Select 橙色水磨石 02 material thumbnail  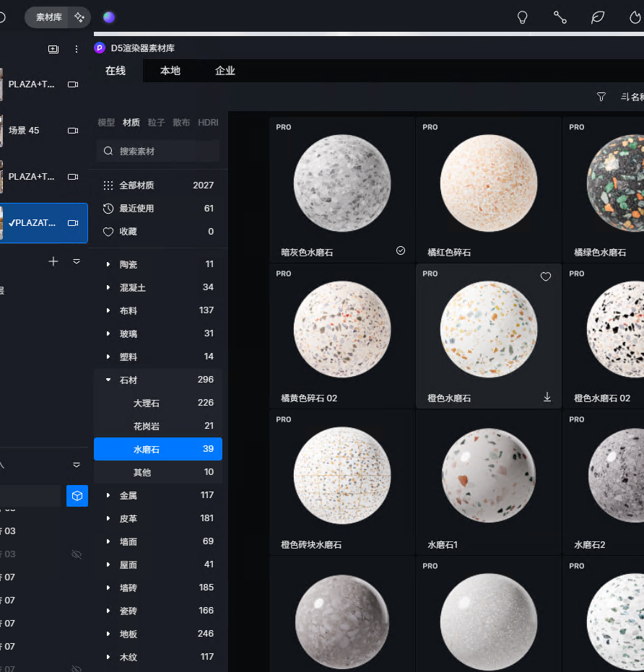[x=616, y=330]
